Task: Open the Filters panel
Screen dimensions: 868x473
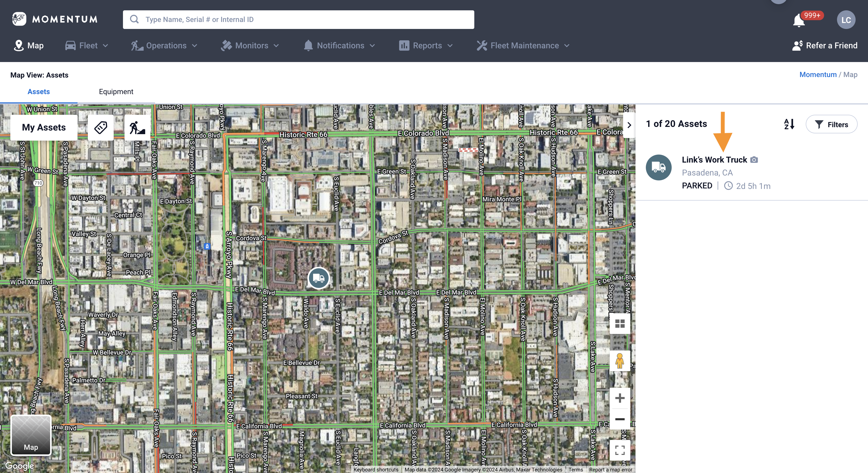Action: tap(831, 124)
